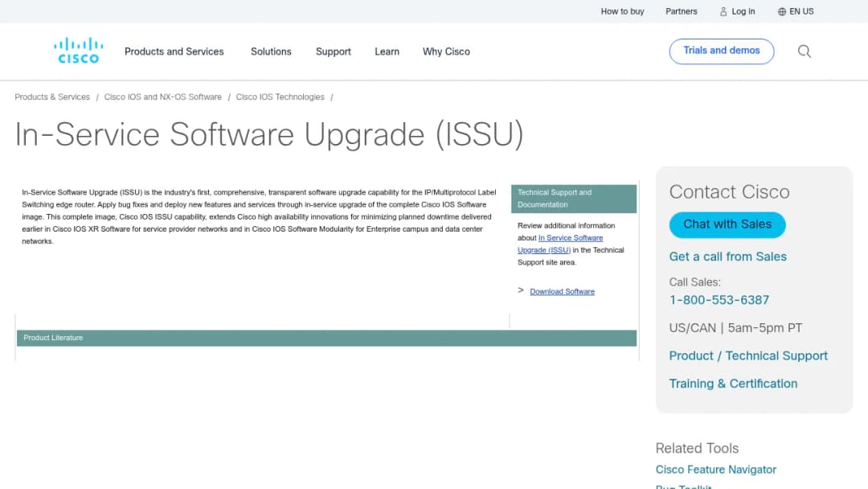868x489 pixels.
Task: Click the sales phone number 1-800-553-6387
Action: click(719, 300)
